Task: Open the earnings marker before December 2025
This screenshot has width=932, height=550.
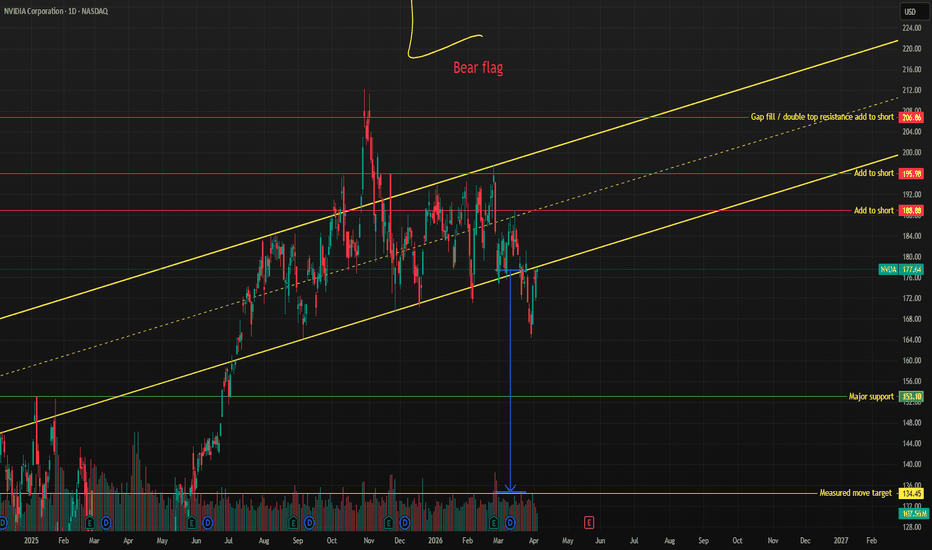Action: tap(389, 523)
